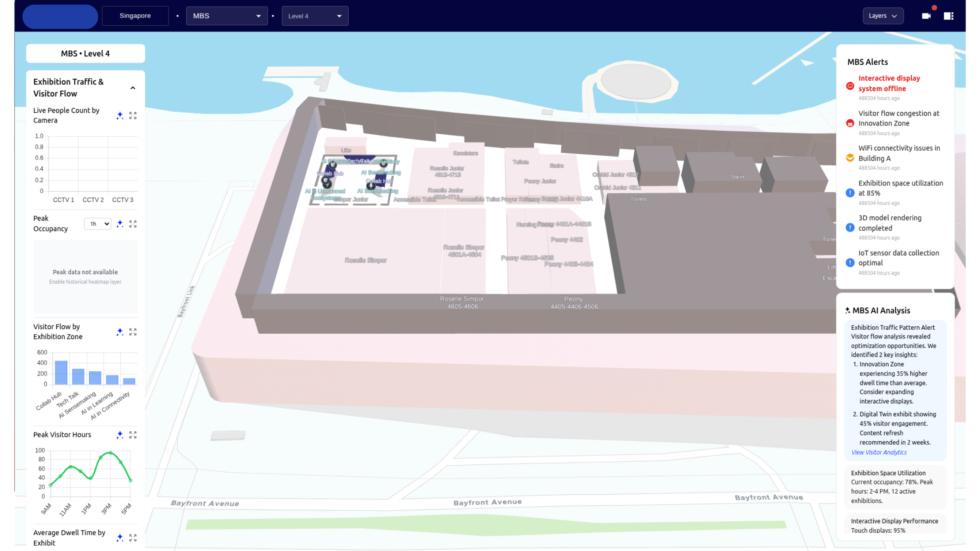Click icon for Visitor flow congestion alert

850,123
